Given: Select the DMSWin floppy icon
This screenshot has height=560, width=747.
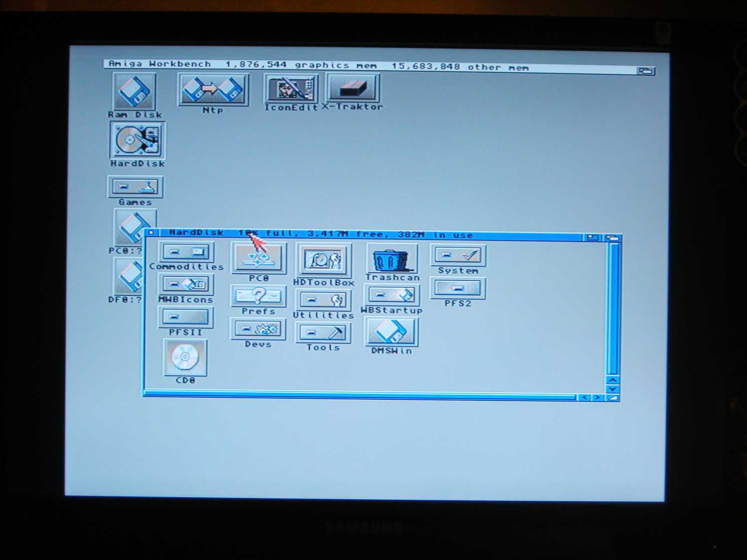Looking at the screenshot, I should (391, 332).
